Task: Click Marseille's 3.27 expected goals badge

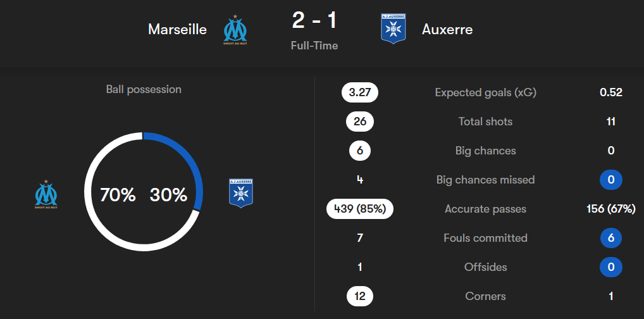Action: (360, 92)
